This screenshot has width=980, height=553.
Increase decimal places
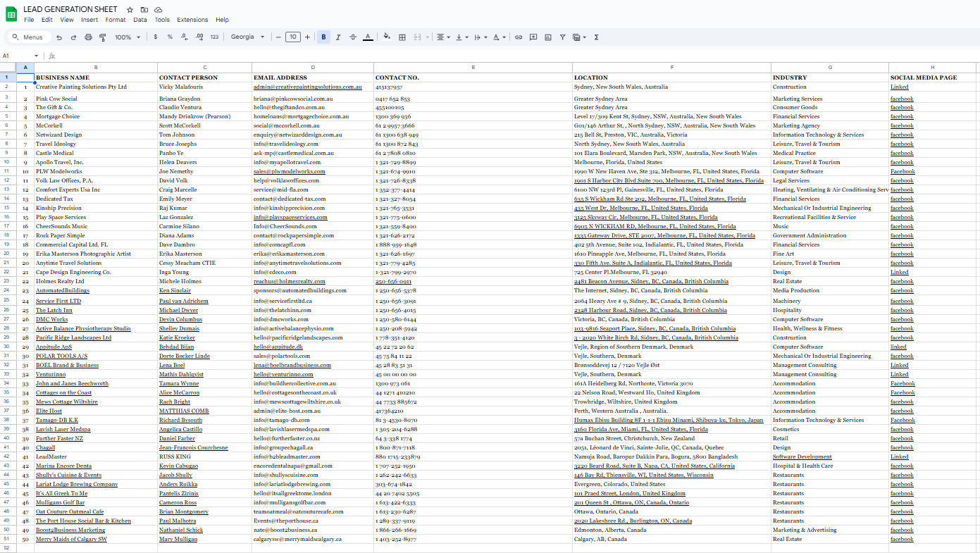[199, 37]
